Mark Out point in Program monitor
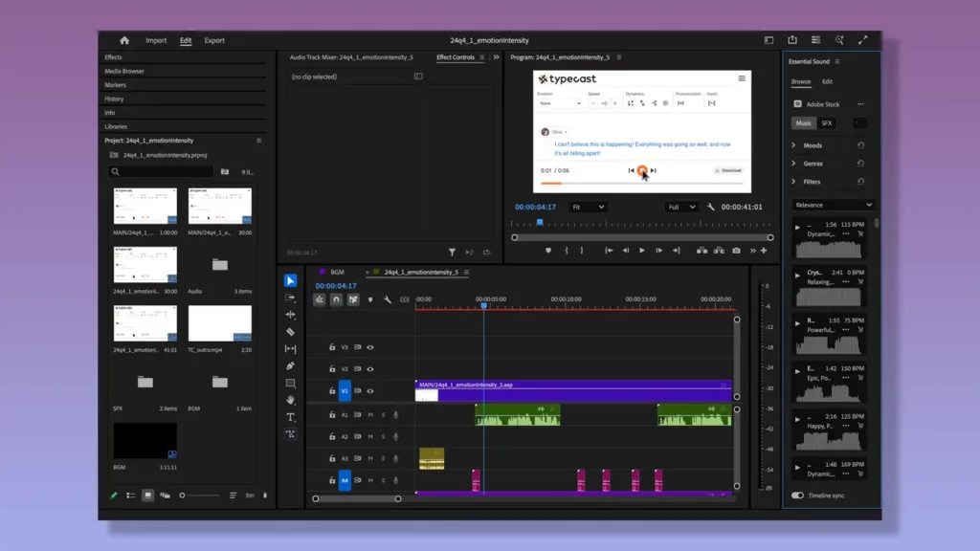 pyautogui.click(x=581, y=251)
